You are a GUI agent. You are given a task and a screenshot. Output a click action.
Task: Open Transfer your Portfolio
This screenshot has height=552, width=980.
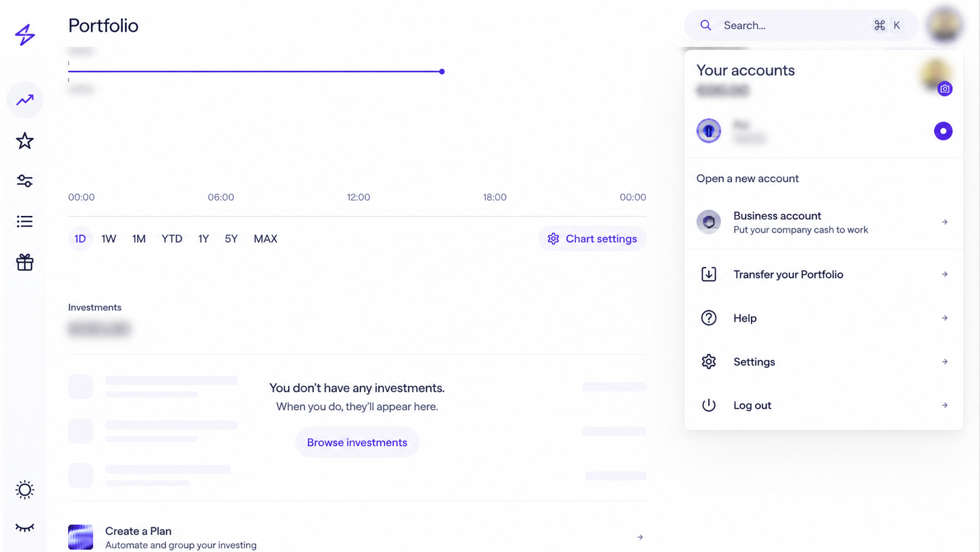pyautogui.click(x=824, y=275)
